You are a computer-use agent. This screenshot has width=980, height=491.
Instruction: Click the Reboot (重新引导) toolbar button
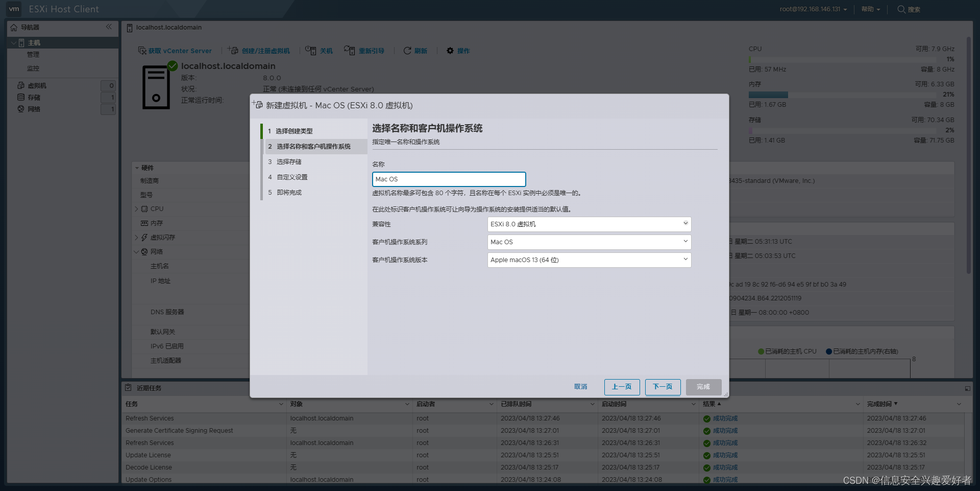[364, 51]
